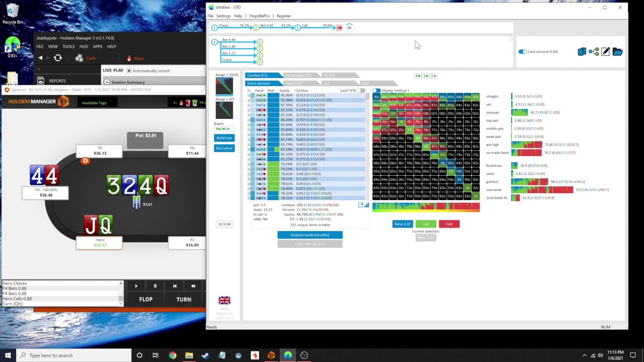Image resolution: width=644 pixels, height=362 pixels.
Task: Click the lock icon above the hand list
Action: pyautogui.click(x=249, y=90)
